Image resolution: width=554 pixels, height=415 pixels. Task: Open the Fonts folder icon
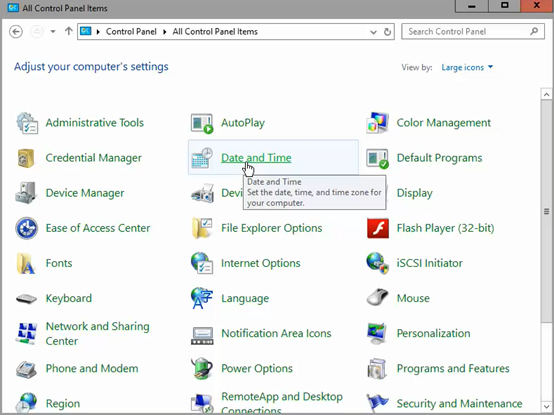coord(26,263)
